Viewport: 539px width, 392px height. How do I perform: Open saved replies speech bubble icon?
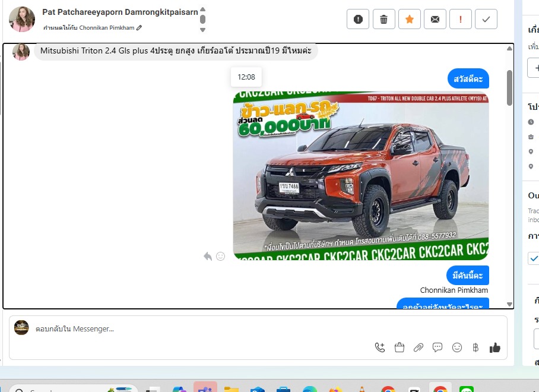click(x=437, y=347)
